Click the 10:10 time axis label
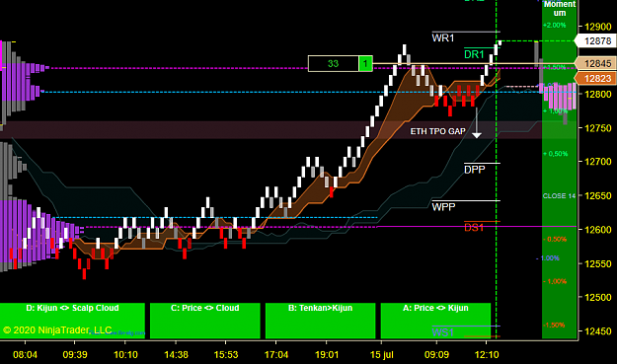This screenshot has height=364, width=617. tap(125, 355)
